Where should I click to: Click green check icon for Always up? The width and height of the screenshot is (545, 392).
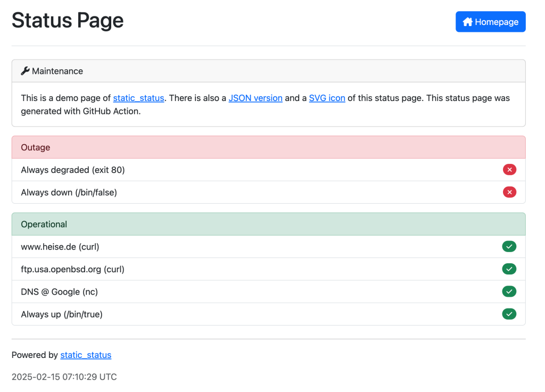tap(509, 314)
